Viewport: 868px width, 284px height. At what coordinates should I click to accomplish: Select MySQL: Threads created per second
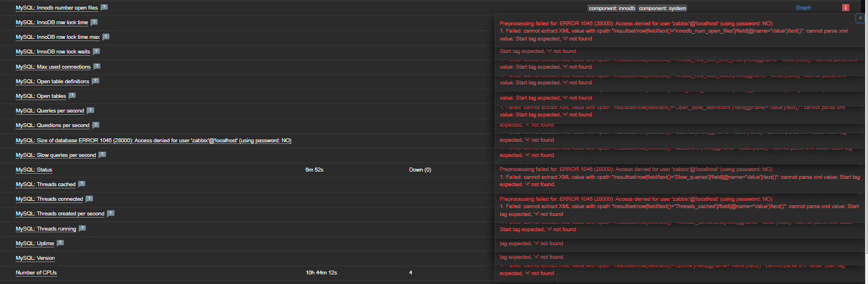60,214
